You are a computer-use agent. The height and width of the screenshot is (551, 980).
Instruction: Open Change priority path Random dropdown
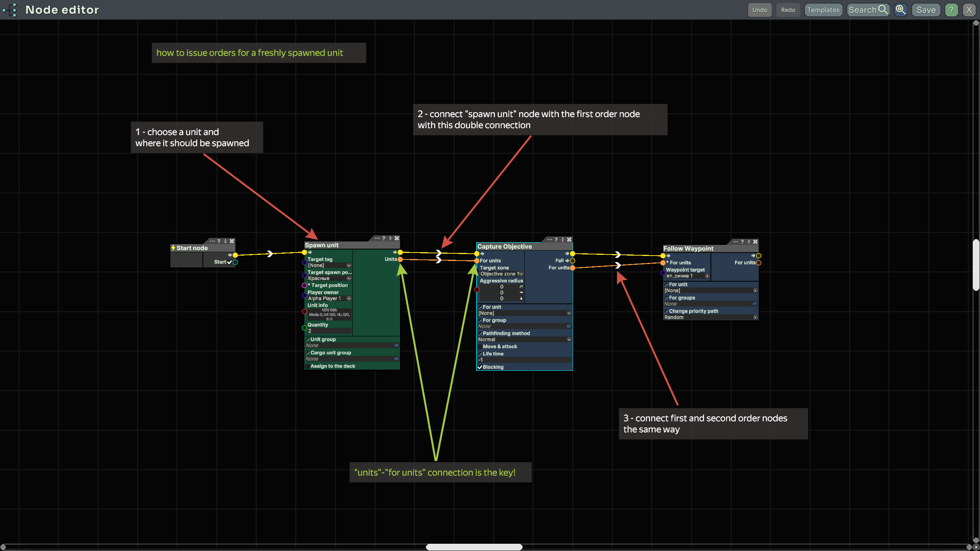[755, 317]
